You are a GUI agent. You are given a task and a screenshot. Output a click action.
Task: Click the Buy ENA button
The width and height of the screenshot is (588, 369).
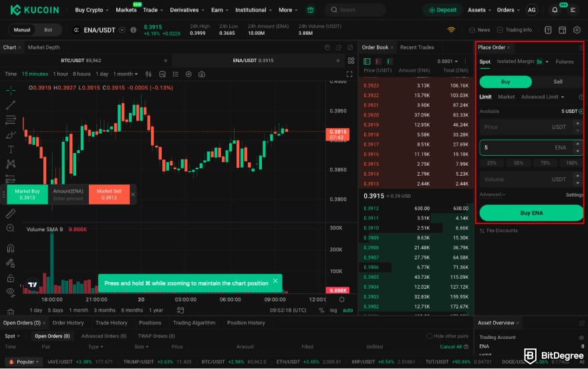(x=531, y=213)
